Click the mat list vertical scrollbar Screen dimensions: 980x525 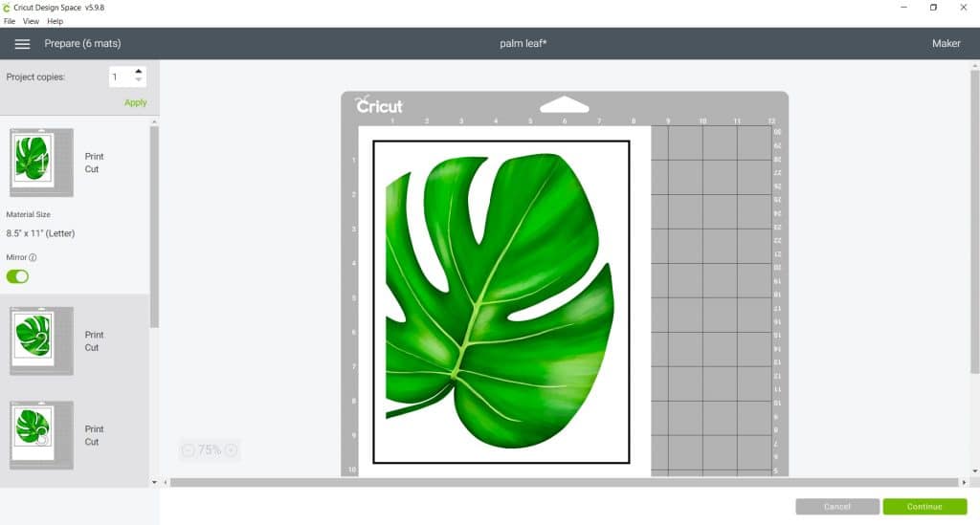pos(154,227)
